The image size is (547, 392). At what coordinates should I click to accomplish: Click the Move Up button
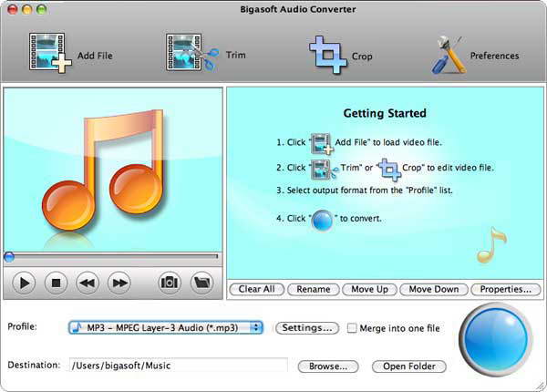(x=370, y=289)
